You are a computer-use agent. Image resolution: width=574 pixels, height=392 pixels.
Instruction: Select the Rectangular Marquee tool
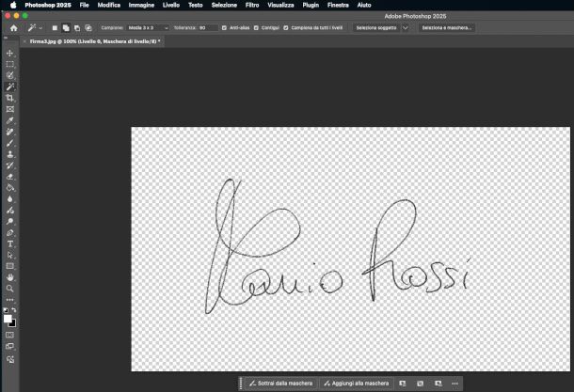[10, 64]
